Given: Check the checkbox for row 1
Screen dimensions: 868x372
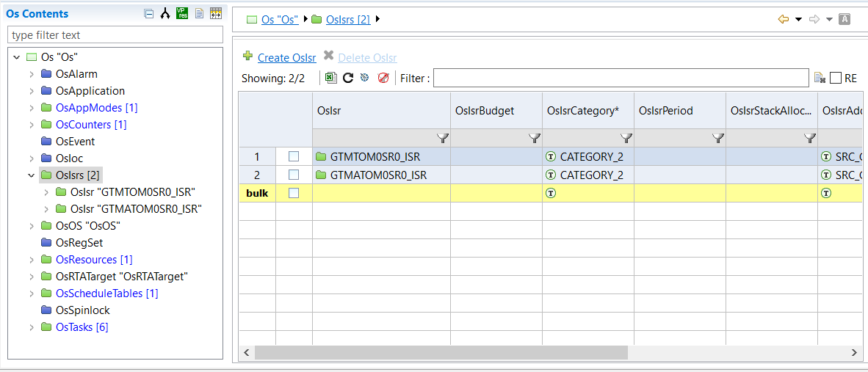Looking at the screenshot, I should (x=294, y=156).
